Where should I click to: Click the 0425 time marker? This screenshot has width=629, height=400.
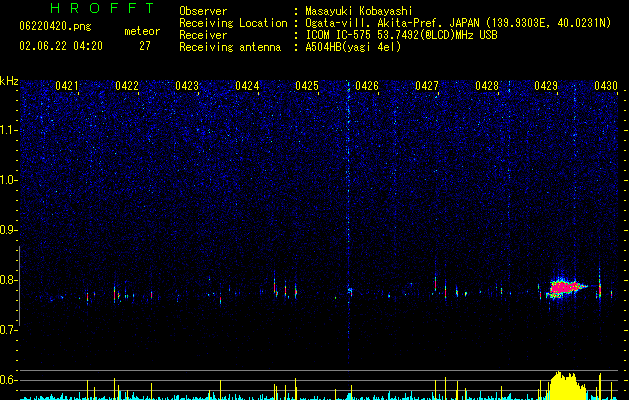(x=307, y=86)
